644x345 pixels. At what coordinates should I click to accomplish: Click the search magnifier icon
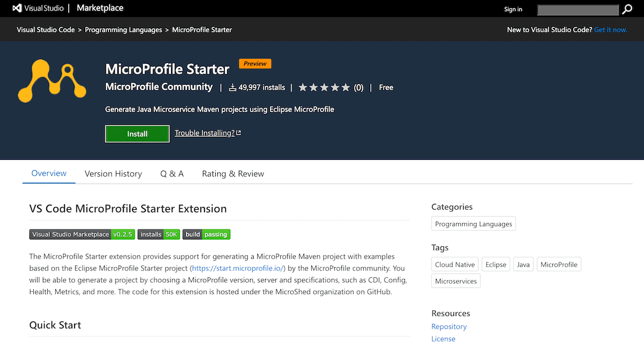click(627, 9)
